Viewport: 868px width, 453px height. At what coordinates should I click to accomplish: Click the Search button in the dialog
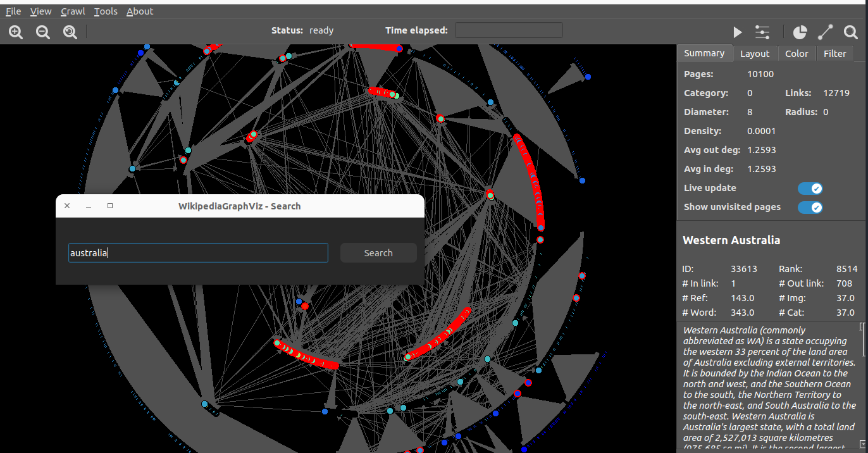click(x=378, y=253)
